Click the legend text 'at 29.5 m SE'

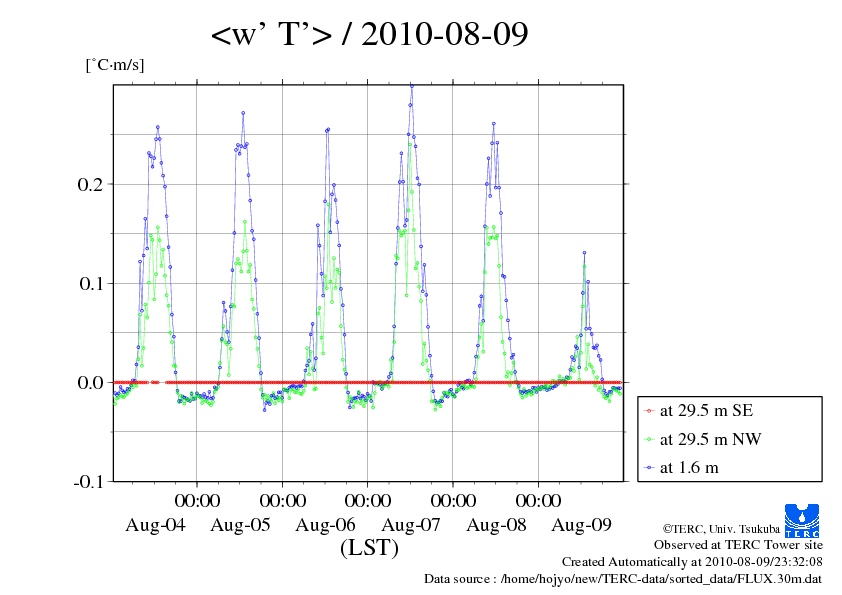(x=706, y=411)
